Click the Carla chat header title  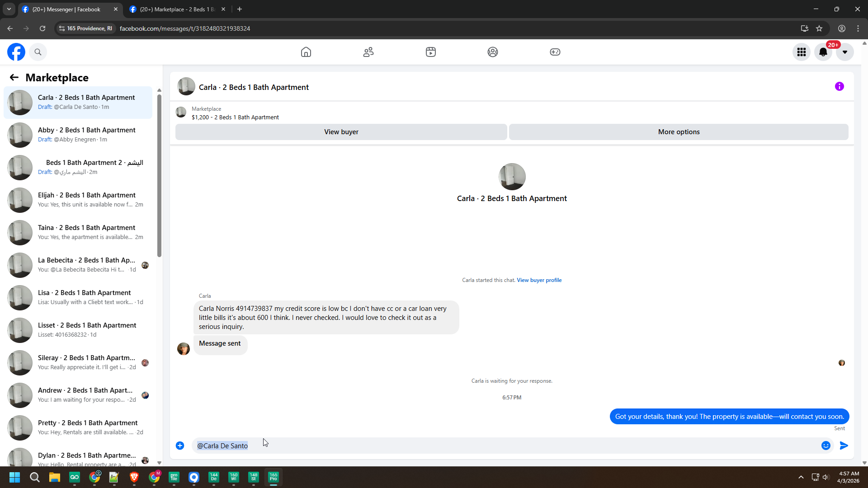(254, 87)
